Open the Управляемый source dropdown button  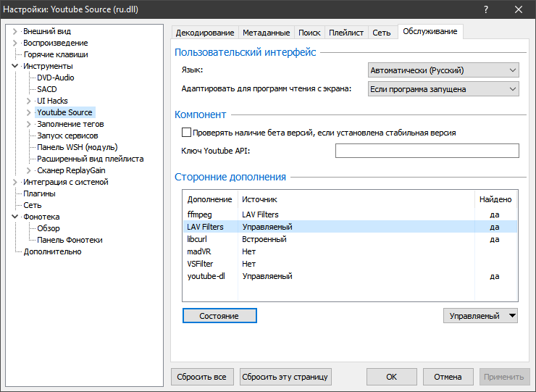[480, 316]
